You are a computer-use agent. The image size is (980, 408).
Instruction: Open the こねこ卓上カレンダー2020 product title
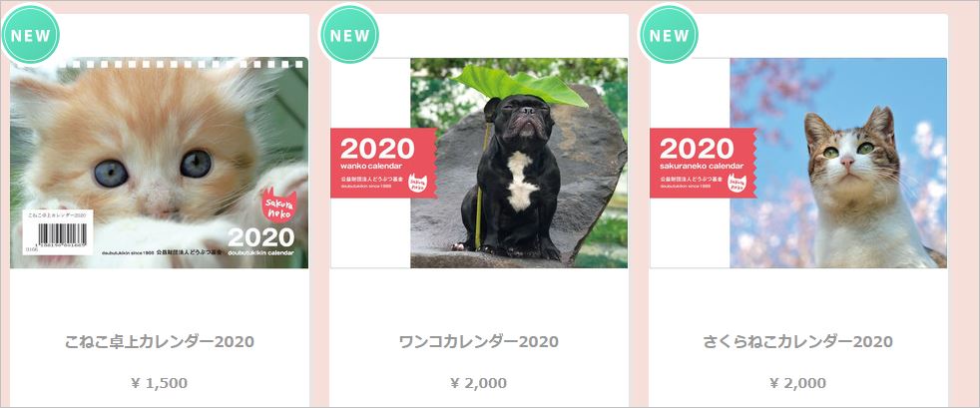160,342
